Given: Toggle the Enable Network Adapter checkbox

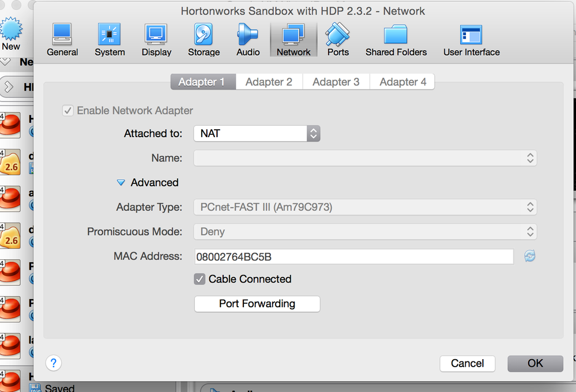Looking at the screenshot, I should pyautogui.click(x=68, y=111).
